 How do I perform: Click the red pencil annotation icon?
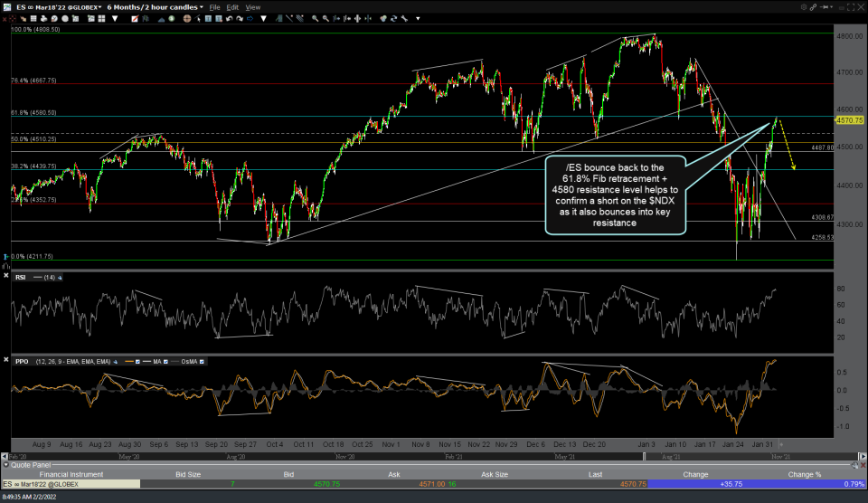click(x=135, y=18)
